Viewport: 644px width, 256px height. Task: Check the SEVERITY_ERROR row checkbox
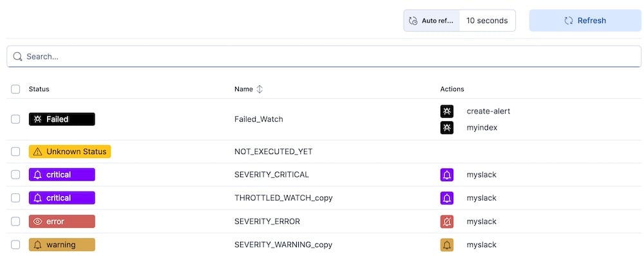coord(15,221)
